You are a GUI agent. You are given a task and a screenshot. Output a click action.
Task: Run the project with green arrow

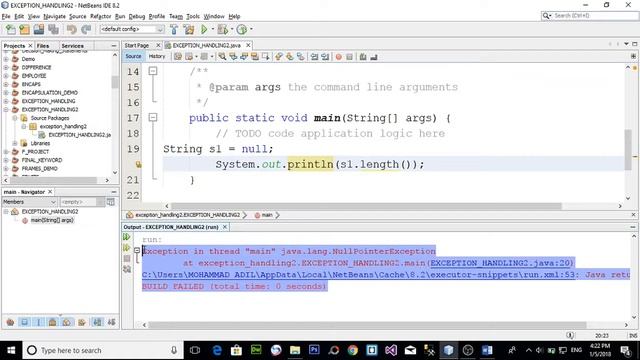coord(204,29)
